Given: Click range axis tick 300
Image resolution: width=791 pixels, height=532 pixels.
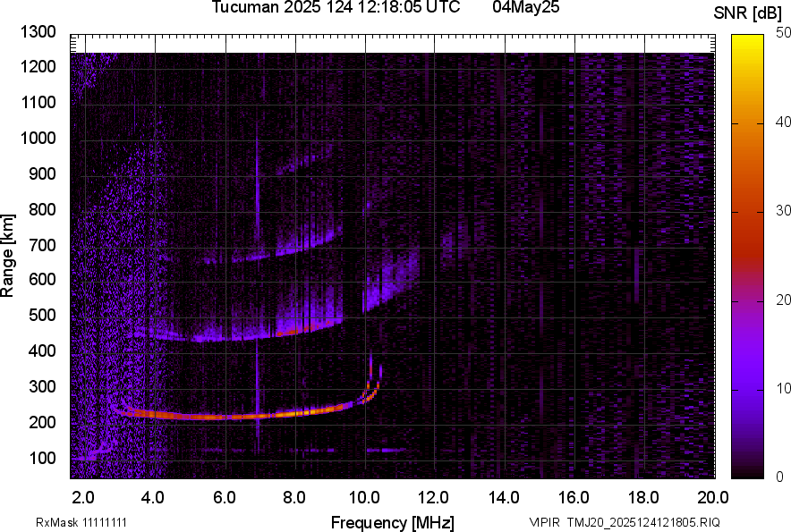Looking at the screenshot, I should coord(42,387).
